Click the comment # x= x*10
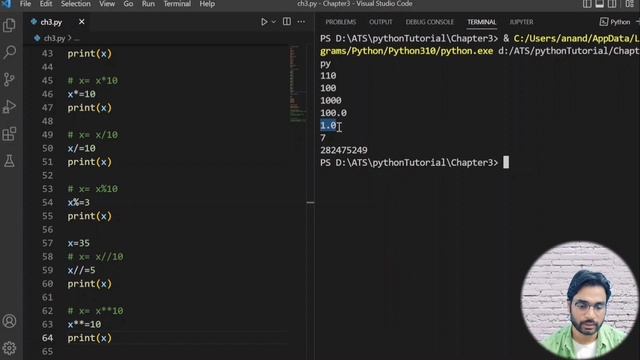This screenshot has height=360, width=640. [93, 81]
